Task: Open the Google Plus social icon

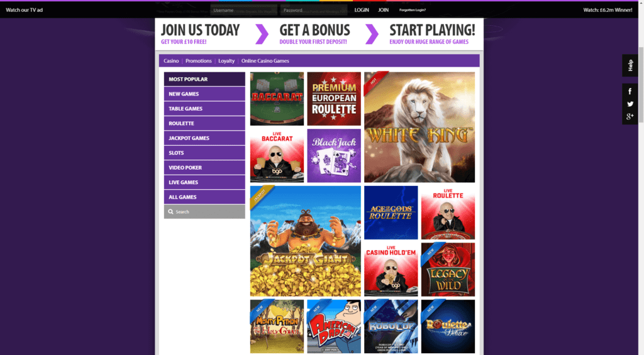Action: coord(630,117)
